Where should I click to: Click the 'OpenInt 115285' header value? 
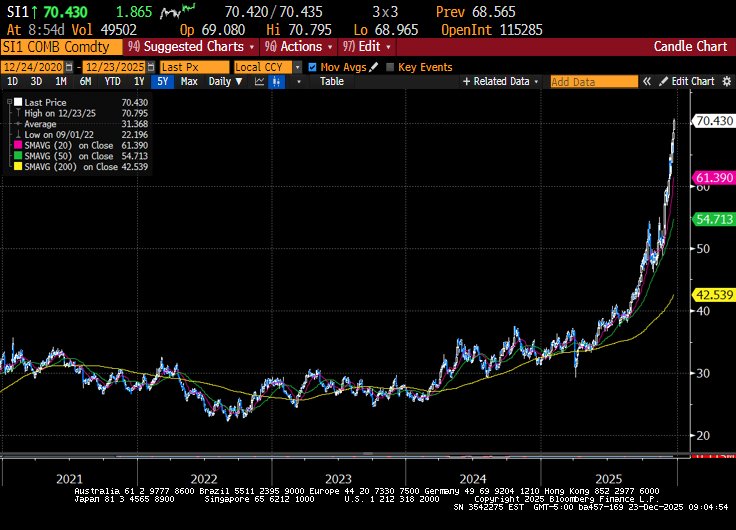491,30
